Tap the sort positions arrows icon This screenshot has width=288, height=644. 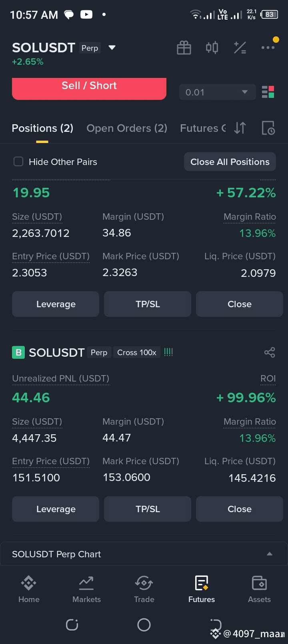tap(240, 128)
